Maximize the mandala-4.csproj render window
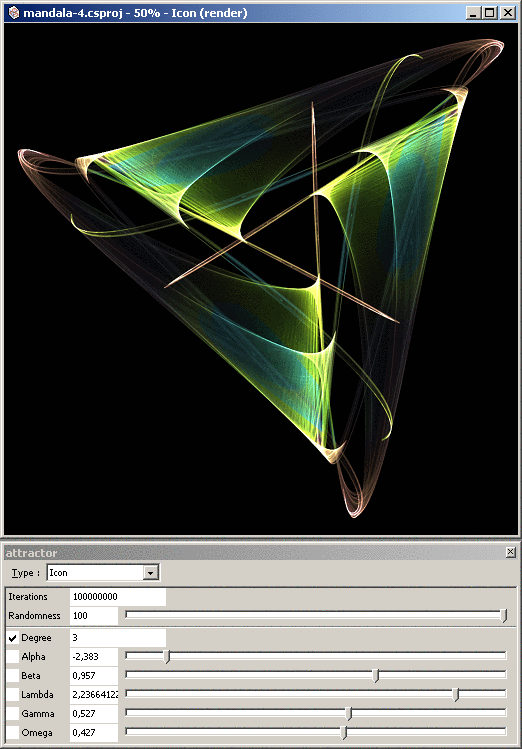Viewport: 522px width, 749px height. (490, 13)
